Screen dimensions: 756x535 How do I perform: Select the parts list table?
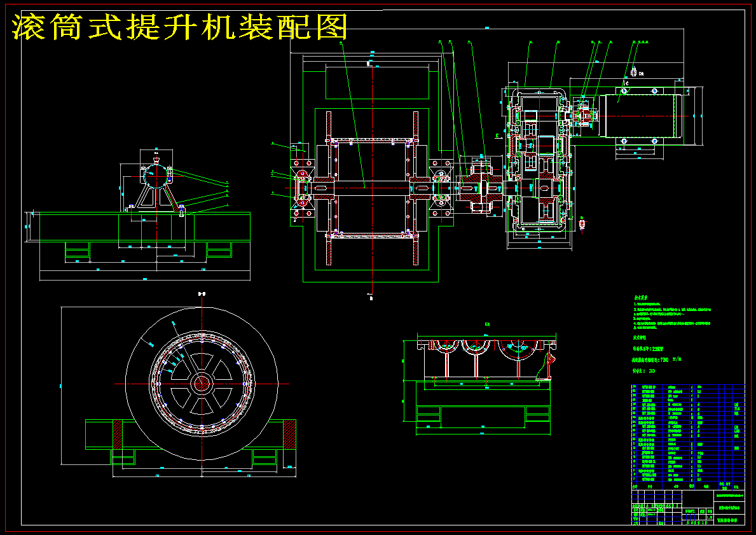click(x=688, y=437)
